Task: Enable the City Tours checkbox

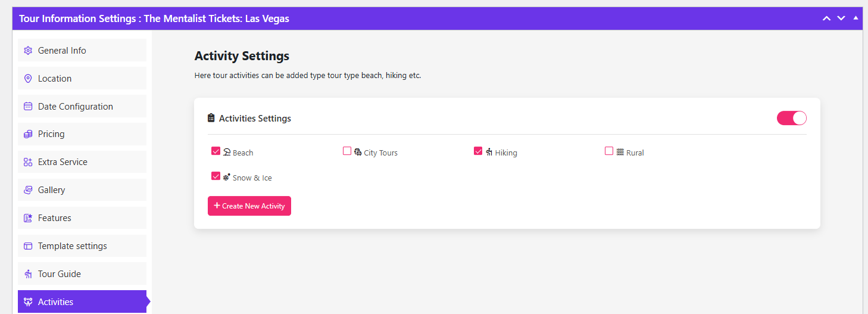Action: coord(347,151)
